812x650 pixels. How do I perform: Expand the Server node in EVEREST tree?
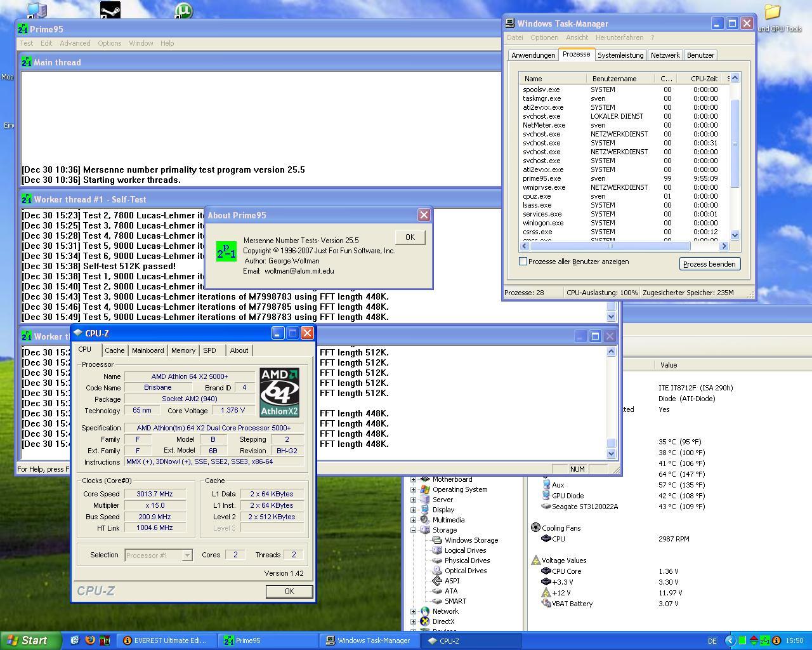tap(414, 500)
